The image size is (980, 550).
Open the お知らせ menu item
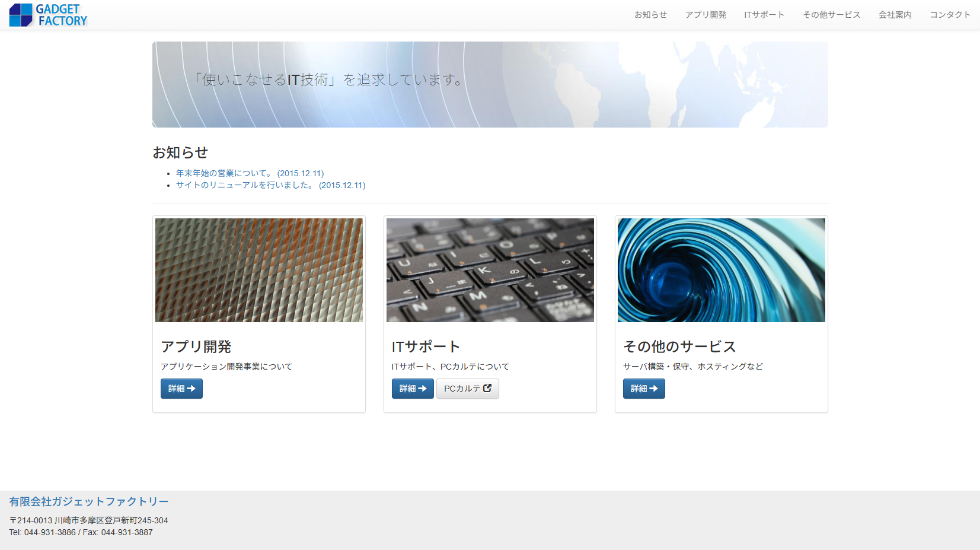coord(650,15)
